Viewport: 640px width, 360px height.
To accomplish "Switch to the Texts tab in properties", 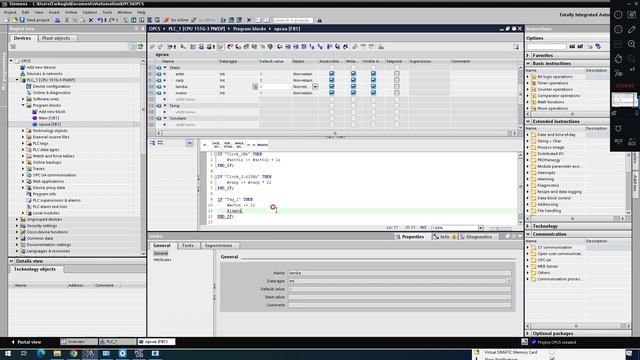I will (x=188, y=245).
